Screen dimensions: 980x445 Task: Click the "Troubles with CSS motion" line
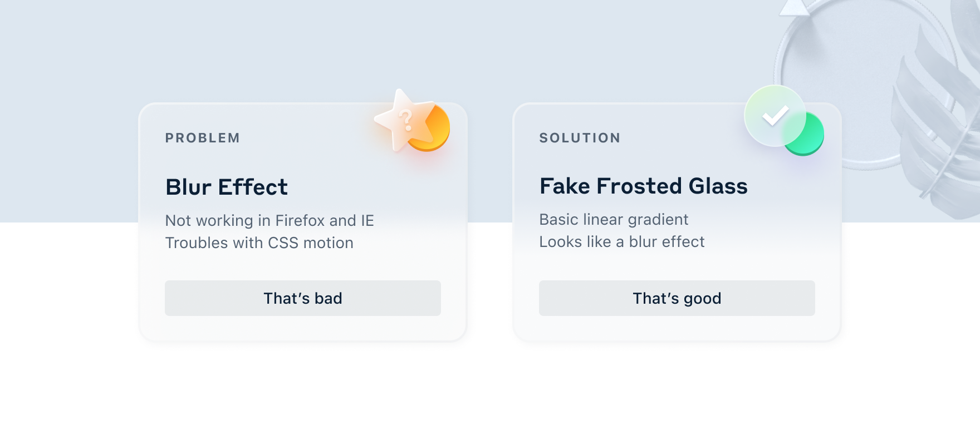pyautogui.click(x=259, y=243)
